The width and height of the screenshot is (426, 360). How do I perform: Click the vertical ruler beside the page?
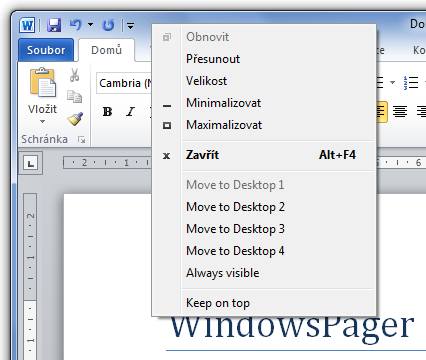[x=30, y=277]
